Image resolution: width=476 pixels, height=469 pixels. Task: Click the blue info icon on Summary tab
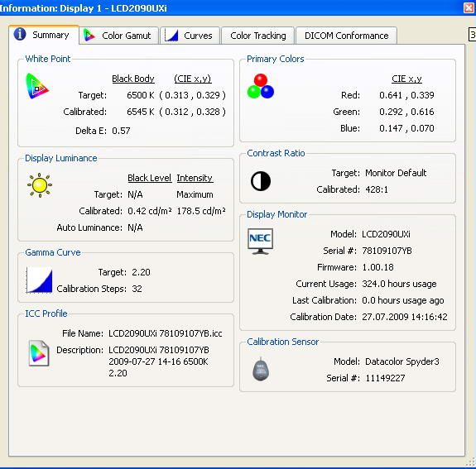click(20, 34)
